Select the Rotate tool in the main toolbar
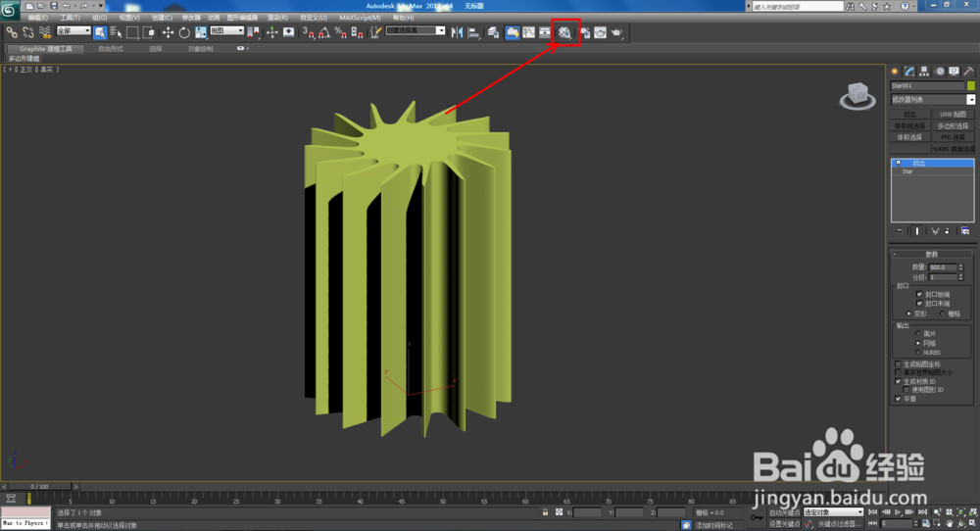Screen dimensions: 980x531 pyautogui.click(x=184, y=32)
